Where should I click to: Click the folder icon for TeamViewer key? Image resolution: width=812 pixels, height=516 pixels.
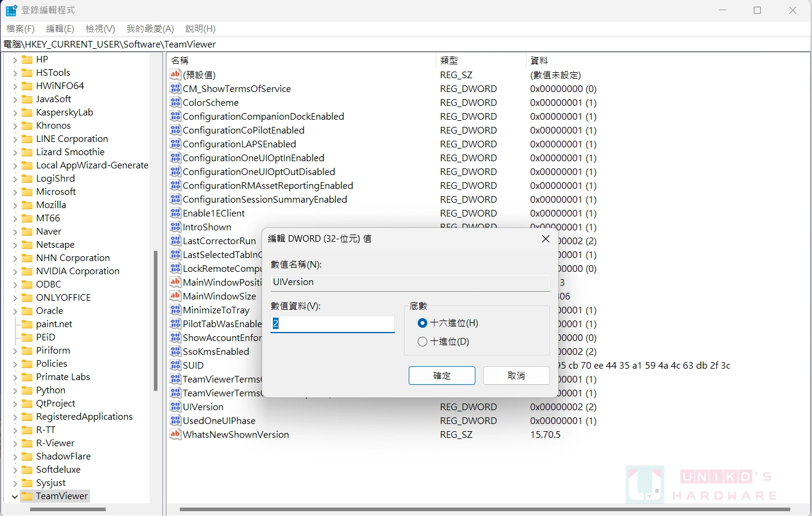pyautogui.click(x=26, y=496)
